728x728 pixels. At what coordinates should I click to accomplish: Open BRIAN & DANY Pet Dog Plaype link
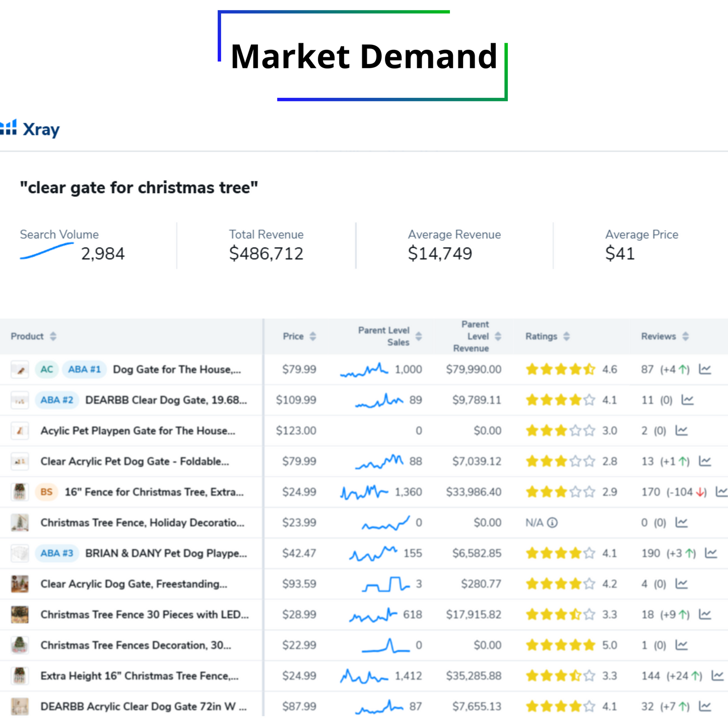[166, 553]
